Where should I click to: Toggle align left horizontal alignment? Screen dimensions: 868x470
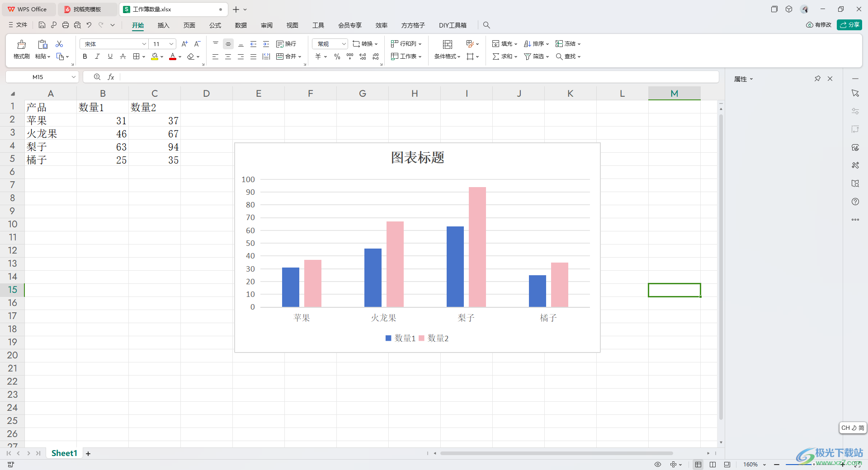click(x=216, y=56)
